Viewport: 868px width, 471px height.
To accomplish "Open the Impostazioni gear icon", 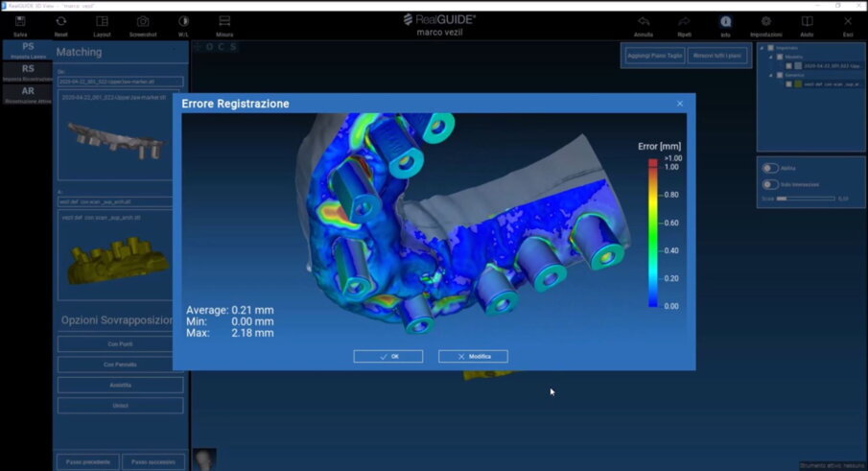I will (x=766, y=22).
